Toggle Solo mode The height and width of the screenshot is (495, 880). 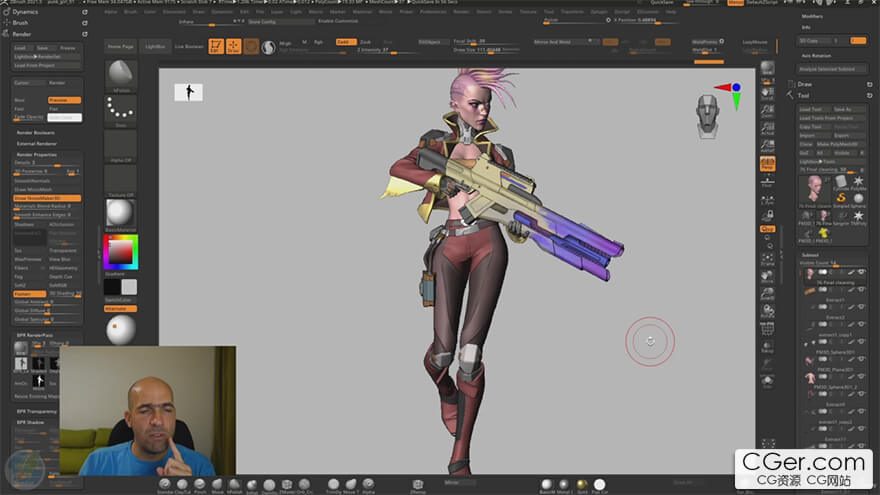(x=767, y=382)
